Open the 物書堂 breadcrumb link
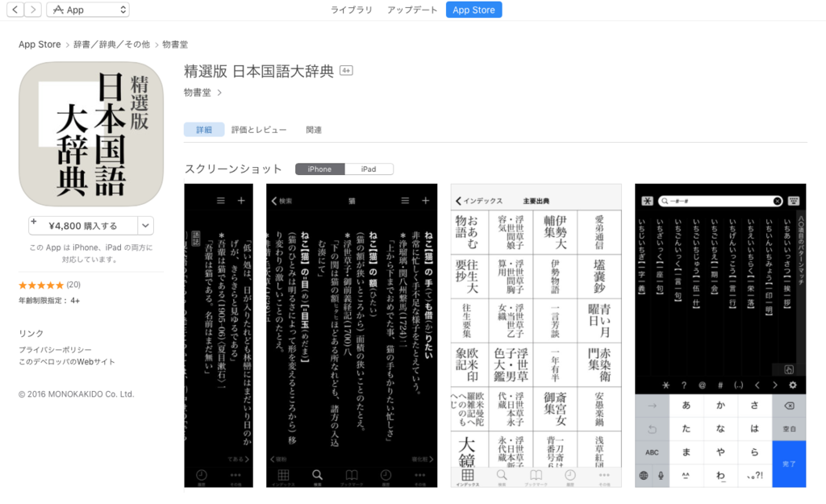 [x=175, y=44]
